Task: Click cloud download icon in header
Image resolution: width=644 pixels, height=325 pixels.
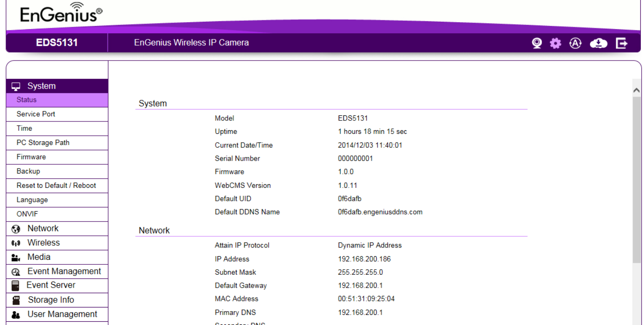Action: coord(598,43)
